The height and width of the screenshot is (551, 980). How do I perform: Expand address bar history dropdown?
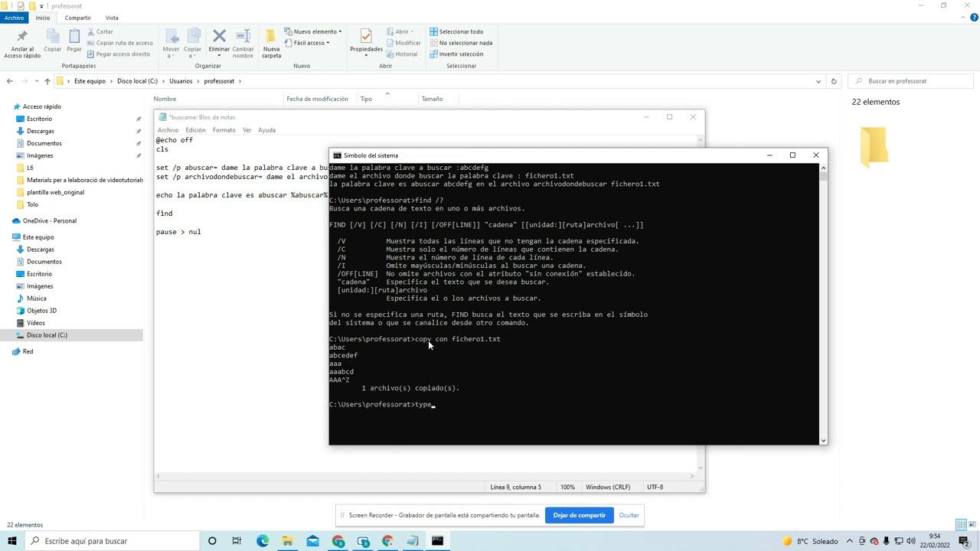pos(818,81)
